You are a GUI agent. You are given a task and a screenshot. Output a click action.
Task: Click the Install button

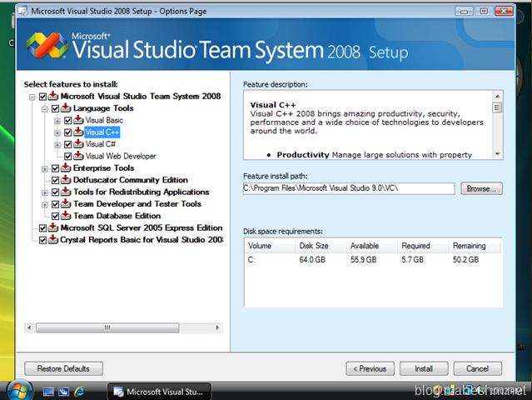tap(424, 368)
